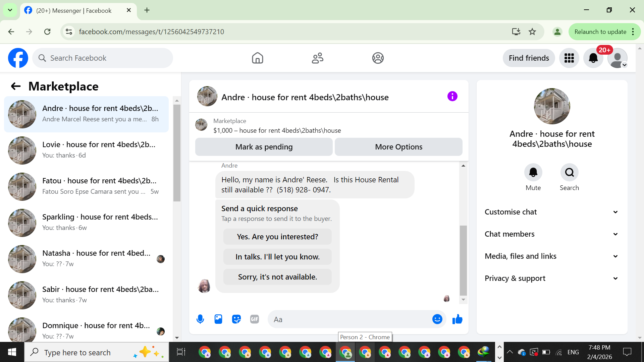
Task: Attach a photo using image icon
Action: coord(218,319)
